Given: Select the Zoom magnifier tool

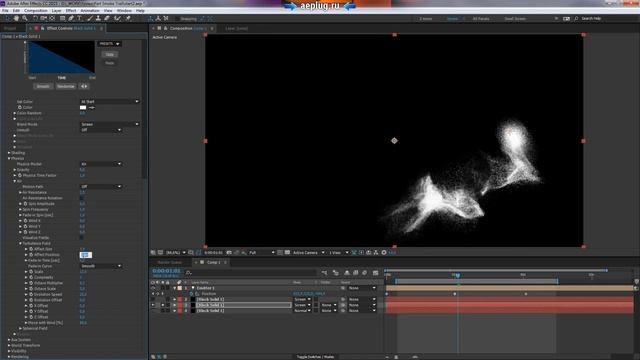Looking at the screenshot, I should (x=25, y=18).
